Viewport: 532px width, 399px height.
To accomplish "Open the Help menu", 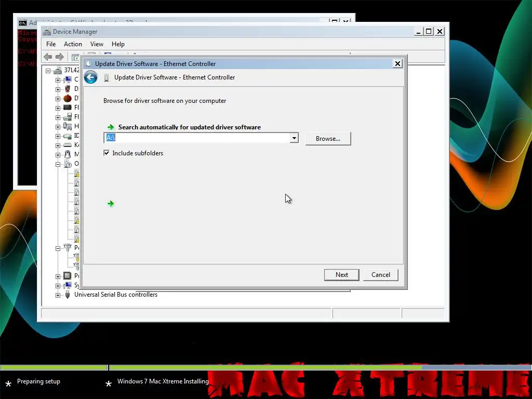I will coord(118,44).
